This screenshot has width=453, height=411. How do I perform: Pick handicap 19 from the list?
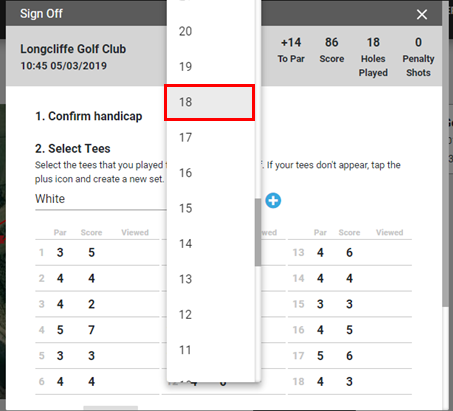point(211,67)
